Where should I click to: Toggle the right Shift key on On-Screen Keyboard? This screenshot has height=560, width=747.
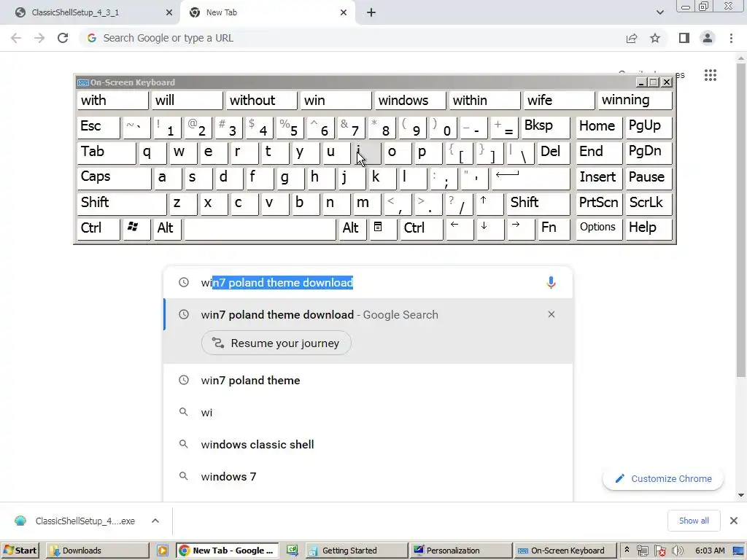pyautogui.click(x=538, y=204)
